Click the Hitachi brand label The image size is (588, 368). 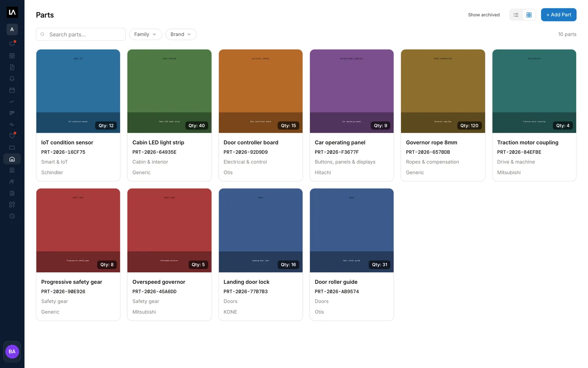coord(323,172)
